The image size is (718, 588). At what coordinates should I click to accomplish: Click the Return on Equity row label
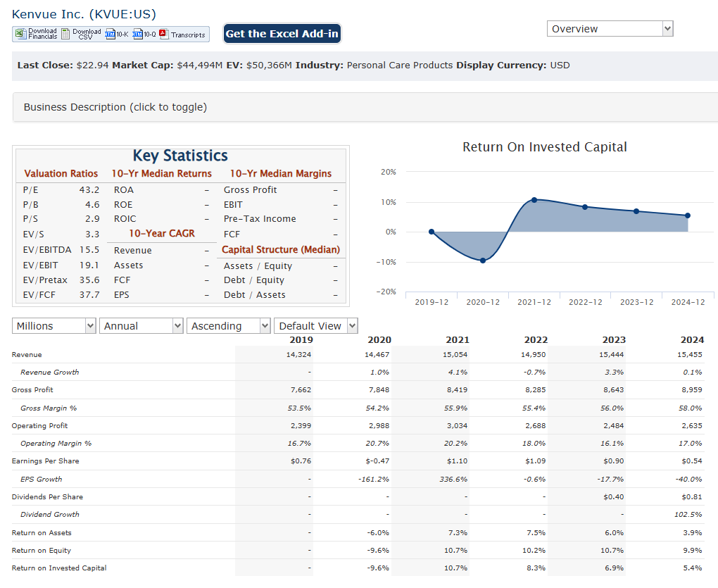(42, 551)
